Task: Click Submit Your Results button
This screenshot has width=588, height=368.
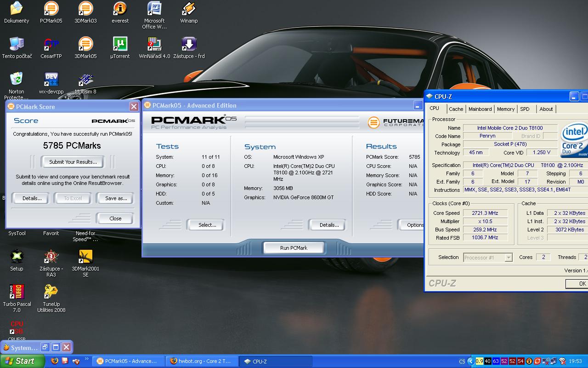Action: 73,162
